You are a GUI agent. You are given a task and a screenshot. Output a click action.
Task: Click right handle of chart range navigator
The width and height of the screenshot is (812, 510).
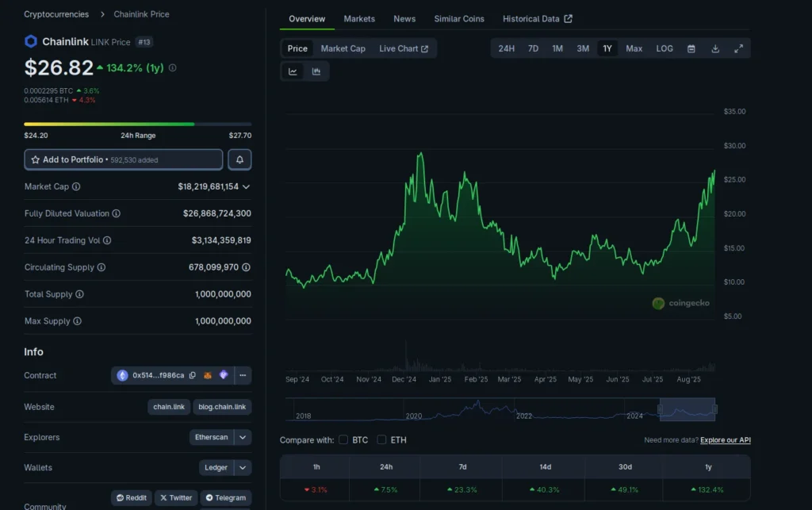click(714, 409)
